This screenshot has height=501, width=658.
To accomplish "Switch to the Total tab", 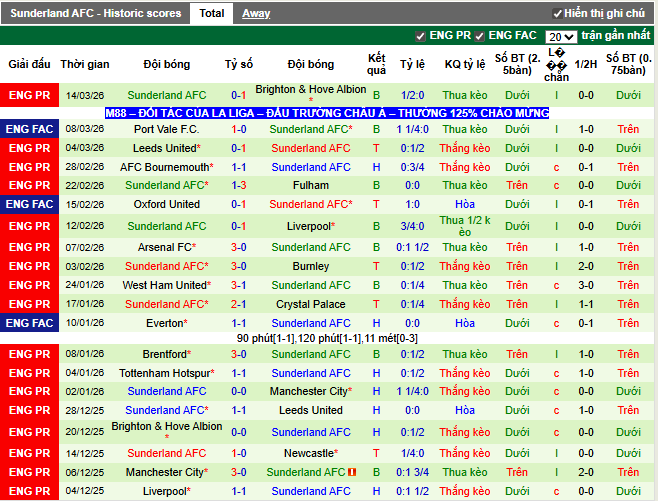I will [211, 13].
